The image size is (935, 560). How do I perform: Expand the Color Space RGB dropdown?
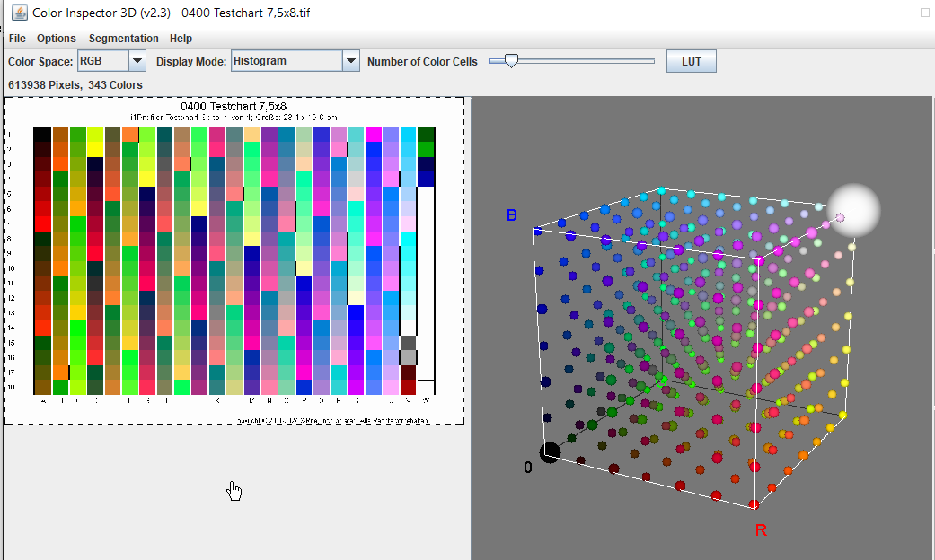137,61
